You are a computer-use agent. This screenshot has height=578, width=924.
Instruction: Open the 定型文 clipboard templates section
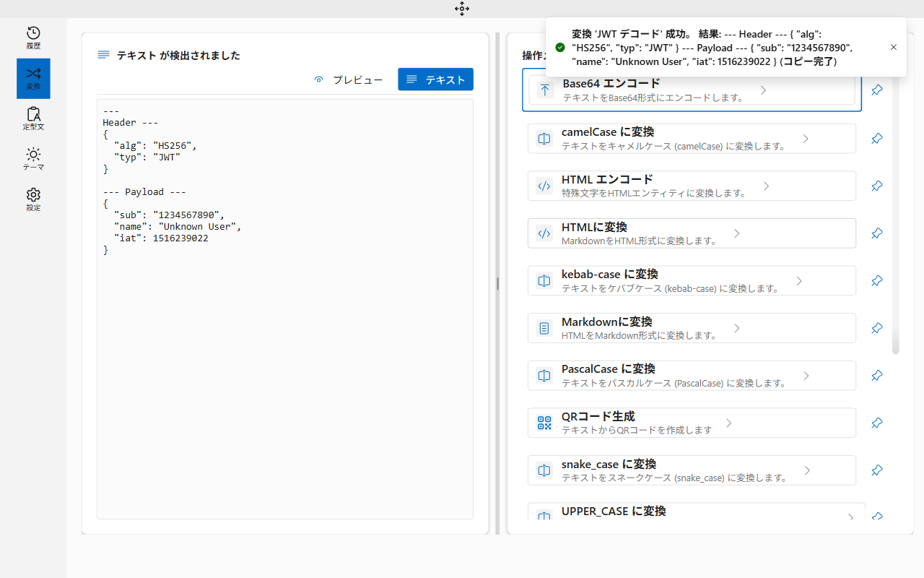tap(33, 118)
